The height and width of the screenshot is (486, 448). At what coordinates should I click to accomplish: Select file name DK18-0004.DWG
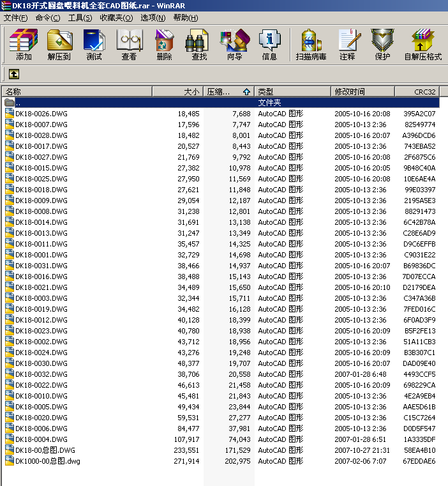[x=41, y=439]
